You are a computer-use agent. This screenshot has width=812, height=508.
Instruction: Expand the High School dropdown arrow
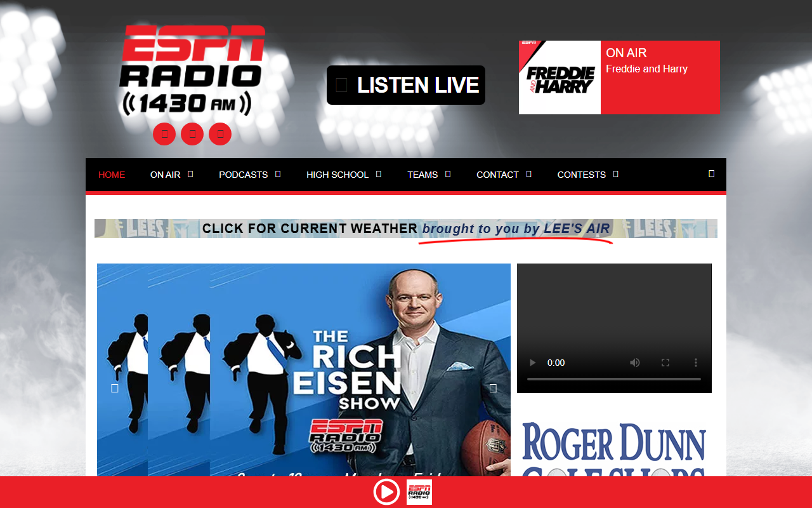pyautogui.click(x=379, y=174)
